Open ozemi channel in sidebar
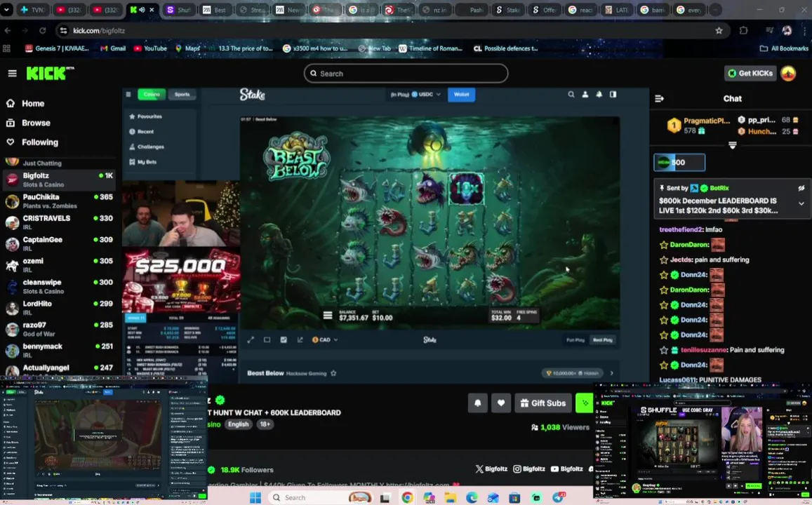 point(59,265)
